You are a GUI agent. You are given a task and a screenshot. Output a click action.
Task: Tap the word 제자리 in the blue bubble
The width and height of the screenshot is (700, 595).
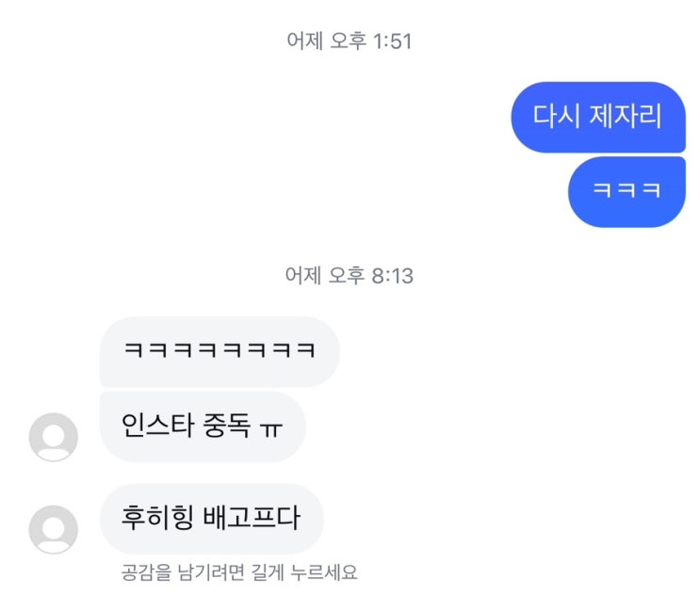[x=626, y=117]
